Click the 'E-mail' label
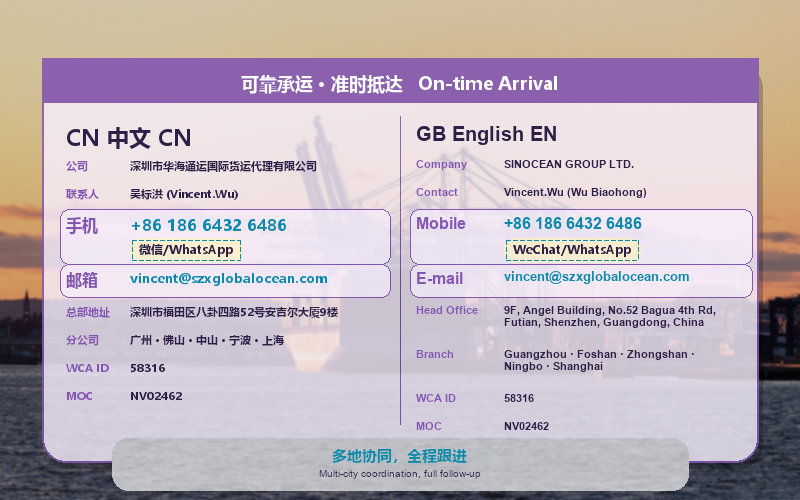 439,279
